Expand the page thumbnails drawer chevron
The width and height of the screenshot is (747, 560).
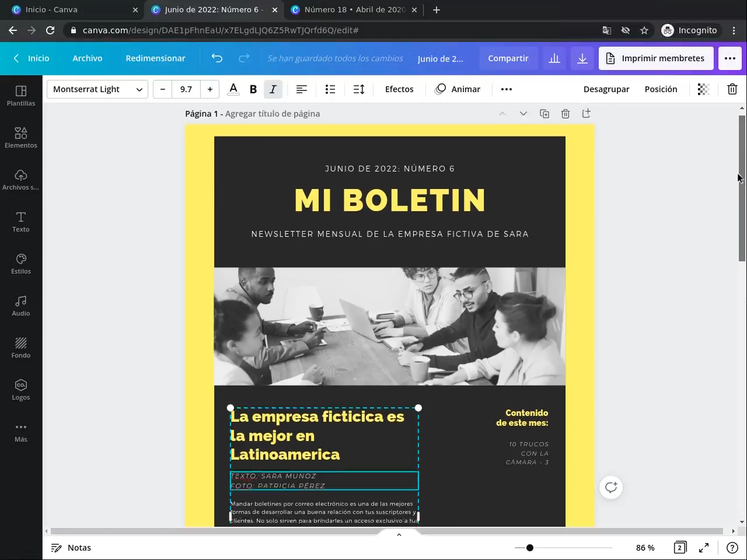[399, 534]
